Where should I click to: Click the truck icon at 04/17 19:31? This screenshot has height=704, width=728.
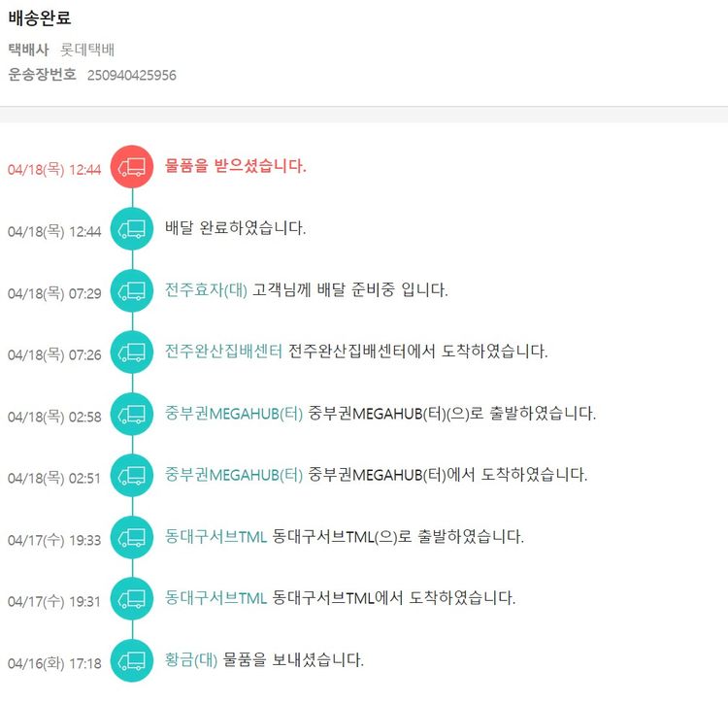[132, 598]
